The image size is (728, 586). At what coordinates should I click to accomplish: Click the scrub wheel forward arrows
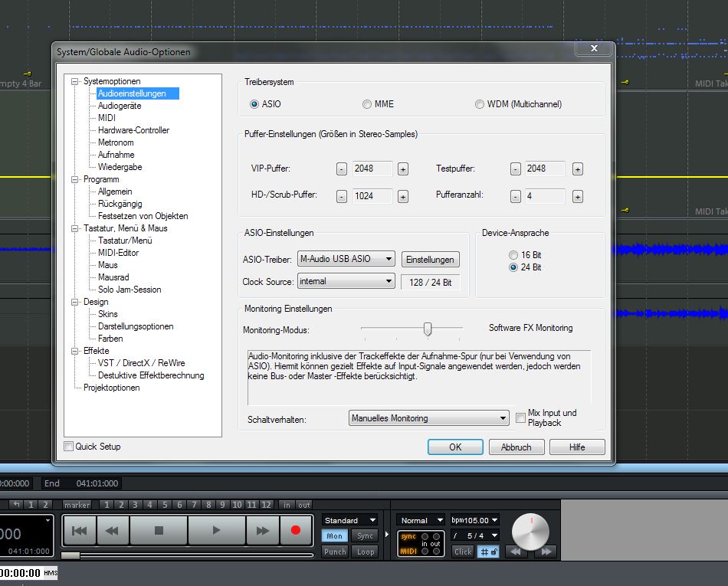pyautogui.click(x=546, y=552)
